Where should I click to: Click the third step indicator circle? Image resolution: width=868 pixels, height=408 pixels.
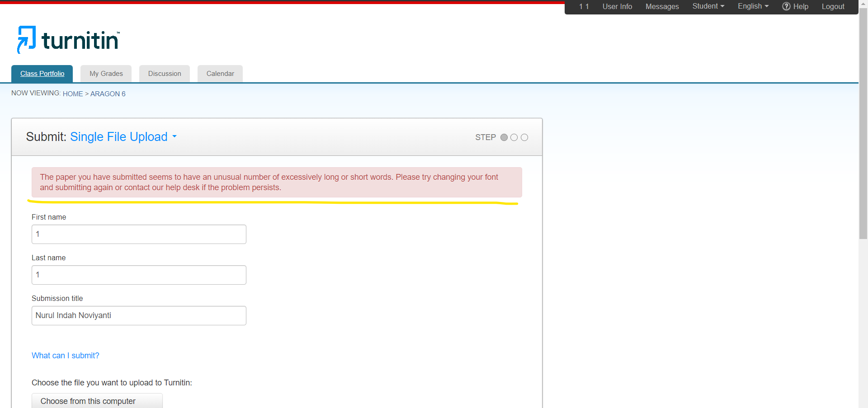click(x=524, y=137)
